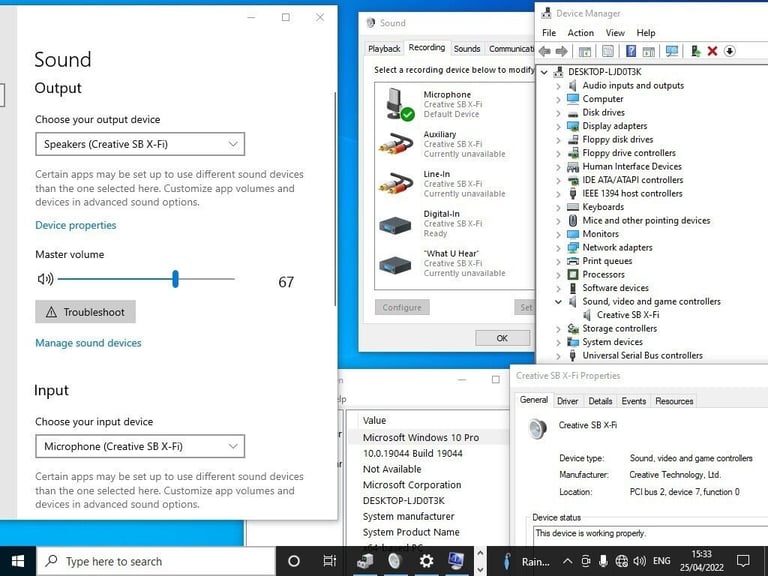Select Keyboards item in Device Manager
This screenshot has height=576, width=768.
pos(603,207)
